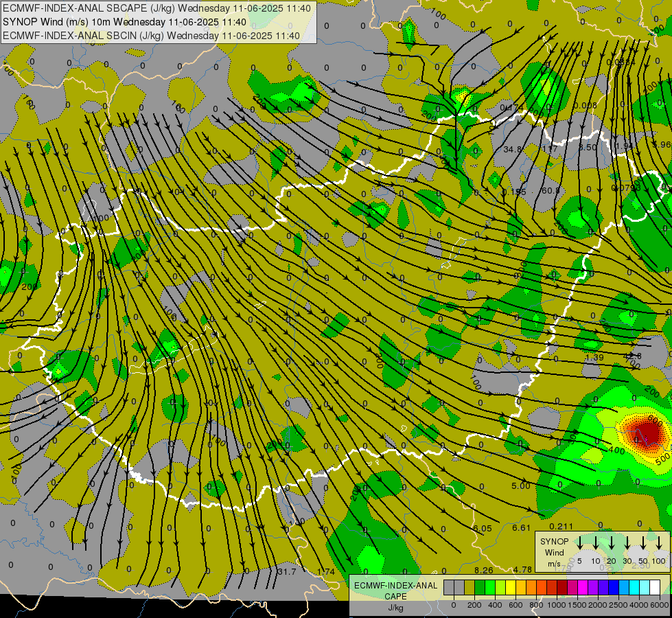The height and width of the screenshot is (618, 672).
Task: Pick the pure blue CAPE scale swatch
Action: click(x=613, y=587)
